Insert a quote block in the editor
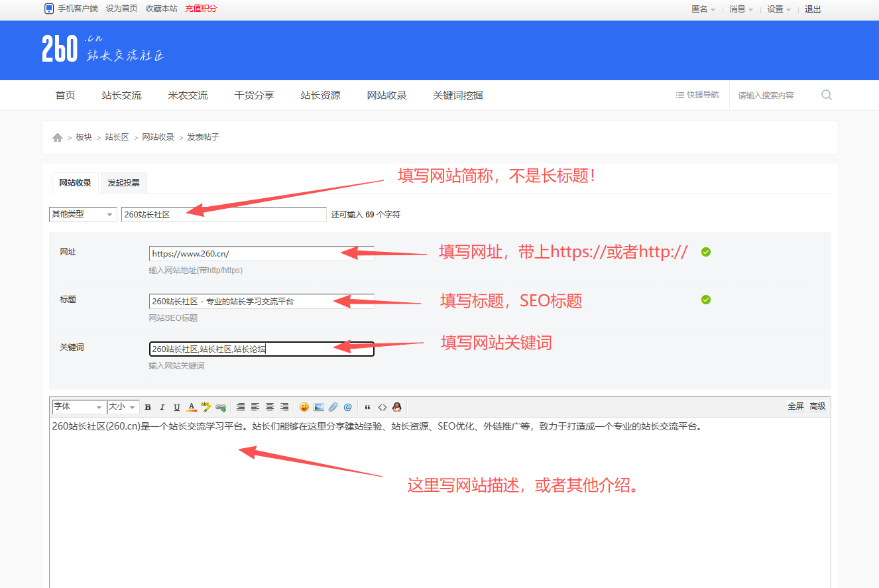 pyautogui.click(x=368, y=407)
